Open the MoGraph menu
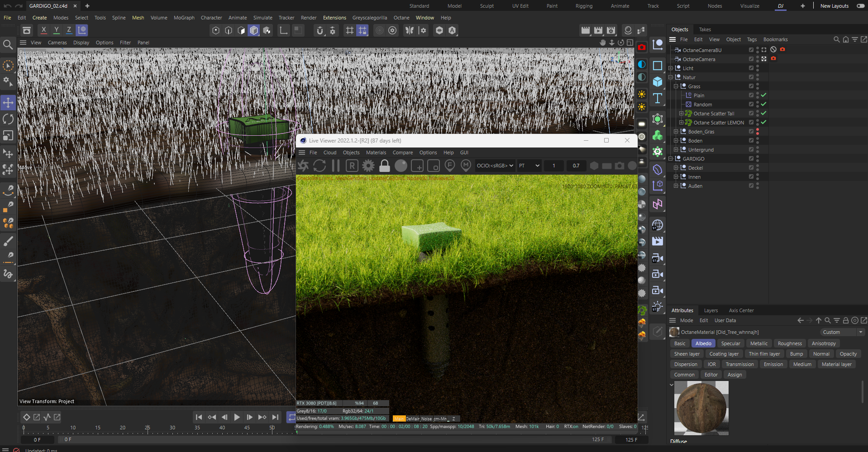Image resolution: width=868 pixels, height=452 pixels. [x=184, y=18]
